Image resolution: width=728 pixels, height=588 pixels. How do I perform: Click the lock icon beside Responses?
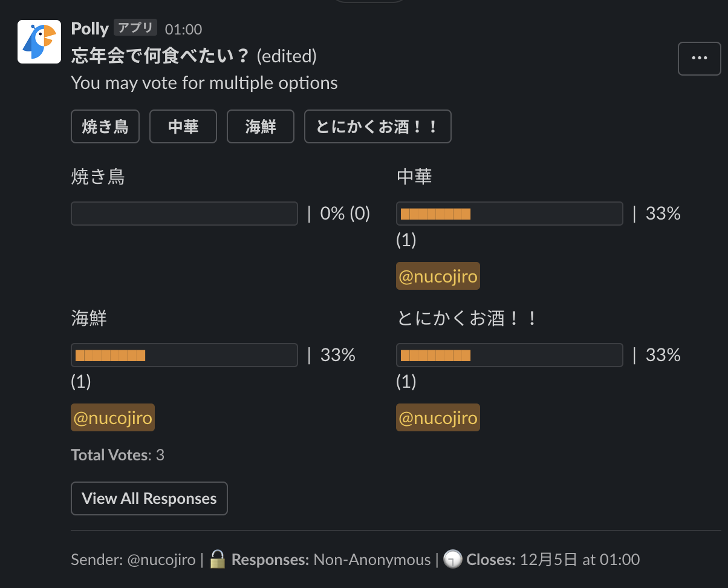click(x=217, y=560)
